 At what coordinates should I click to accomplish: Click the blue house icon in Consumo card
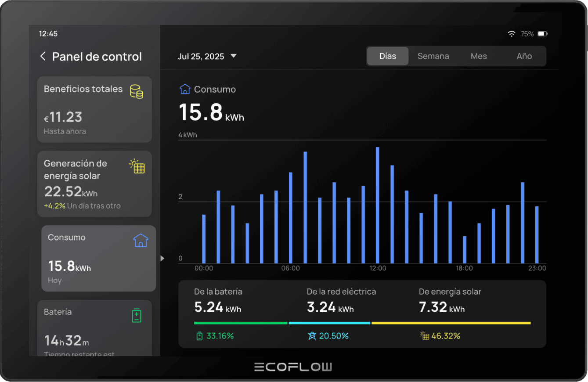tap(141, 240)
